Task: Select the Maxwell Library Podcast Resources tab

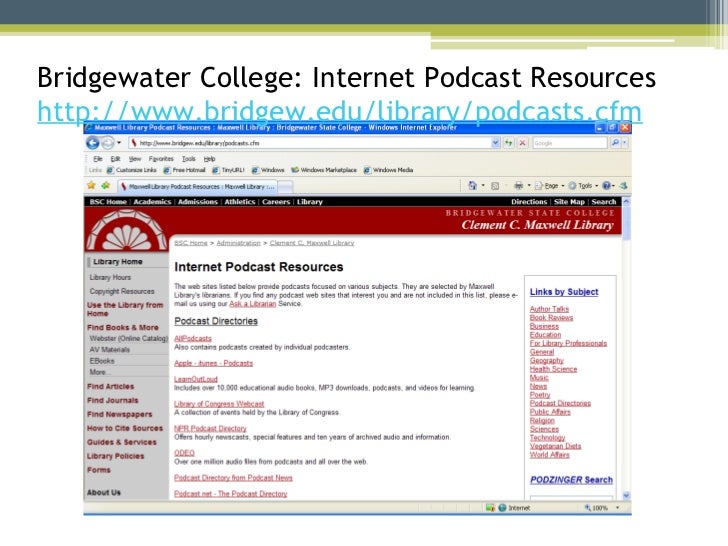Action: coord(196,186)
